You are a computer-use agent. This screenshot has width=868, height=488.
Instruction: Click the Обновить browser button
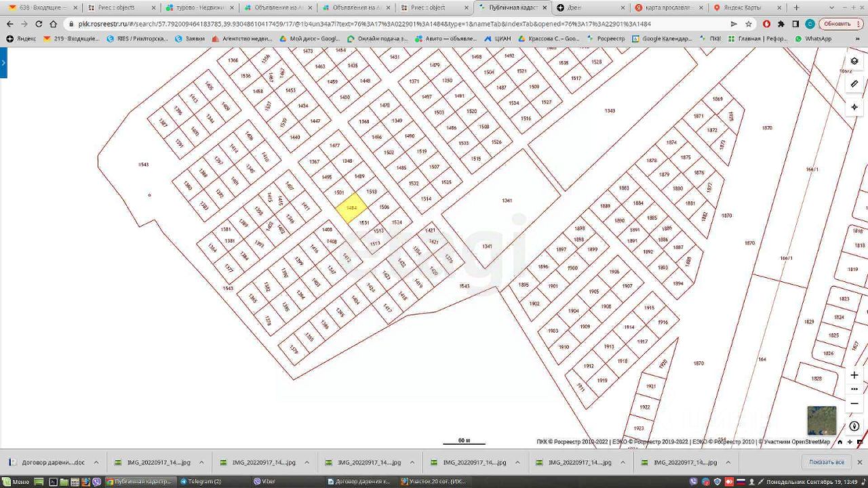pos(841,24)
